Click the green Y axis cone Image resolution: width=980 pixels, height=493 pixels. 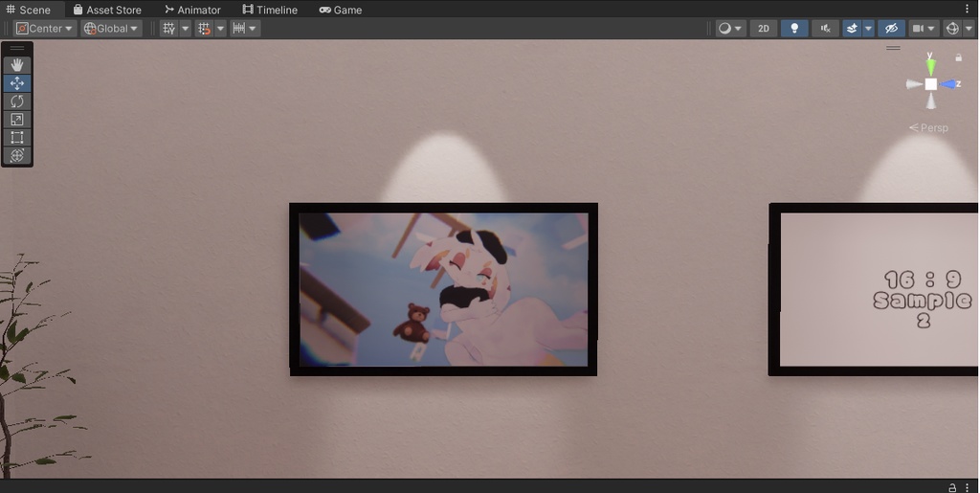point(931,67)
